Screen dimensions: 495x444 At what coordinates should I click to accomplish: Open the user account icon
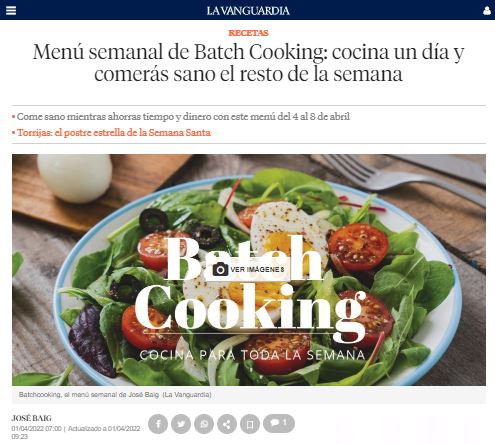pos(487,11)
